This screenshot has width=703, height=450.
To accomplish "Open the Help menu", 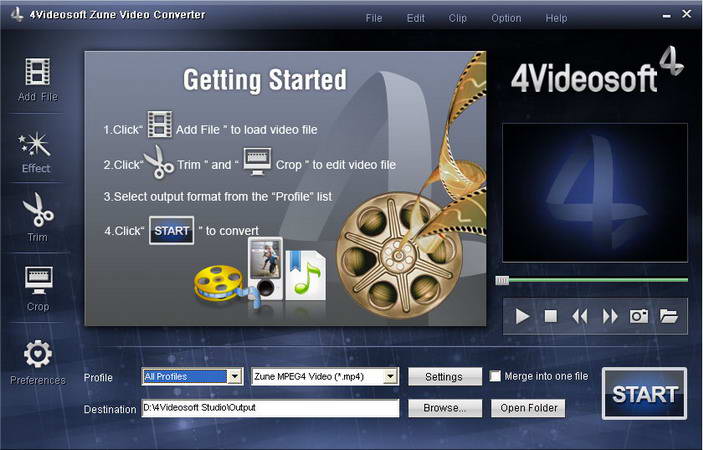I will 556,18.
